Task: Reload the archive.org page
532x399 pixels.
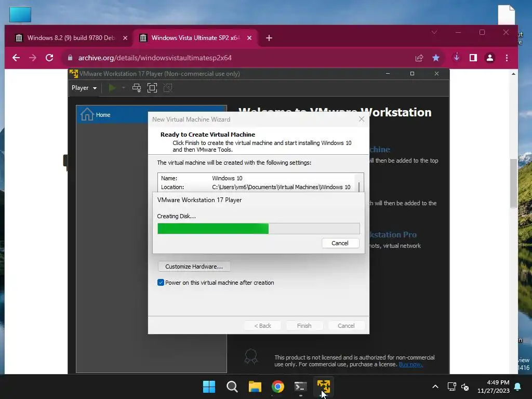Action: [49, 58]
